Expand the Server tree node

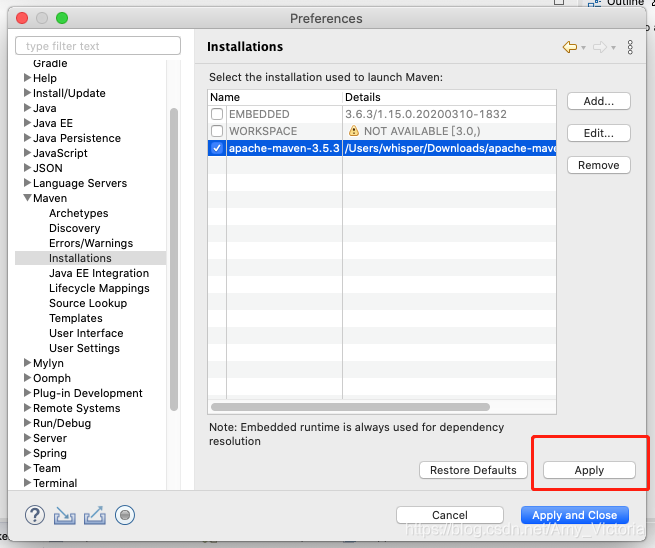[27, 438]
